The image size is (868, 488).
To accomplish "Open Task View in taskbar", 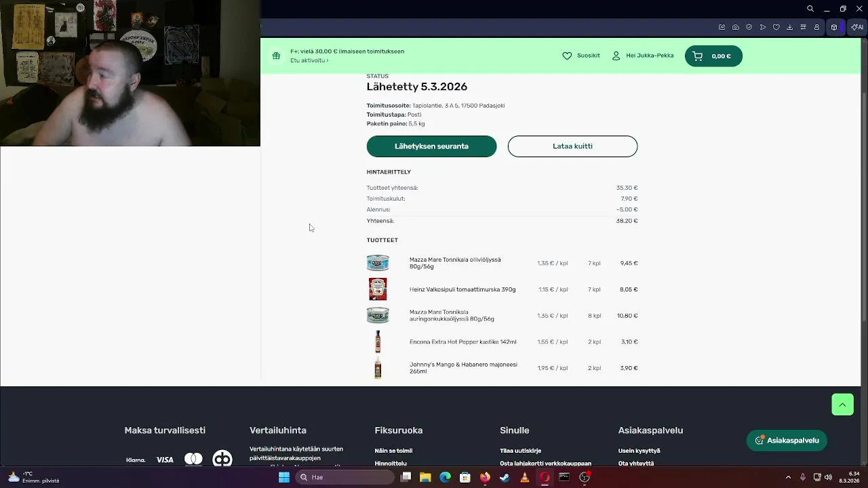I will [406, 477].
